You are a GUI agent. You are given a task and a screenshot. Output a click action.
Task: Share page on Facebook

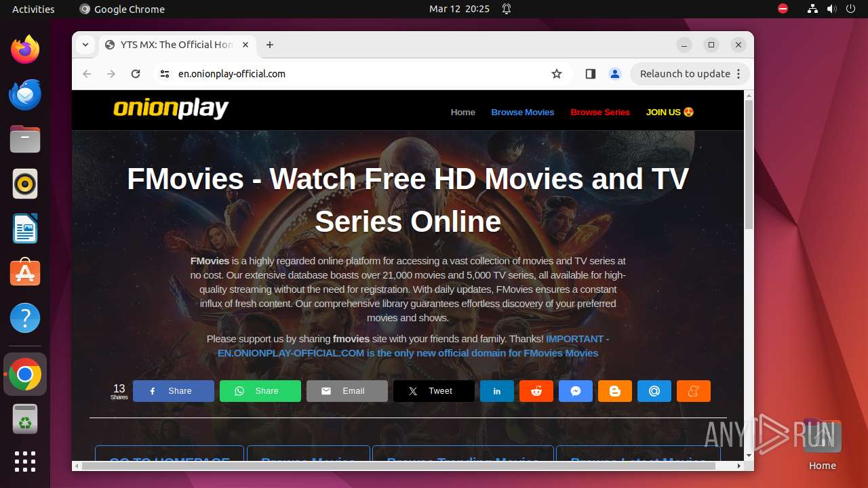174,391
